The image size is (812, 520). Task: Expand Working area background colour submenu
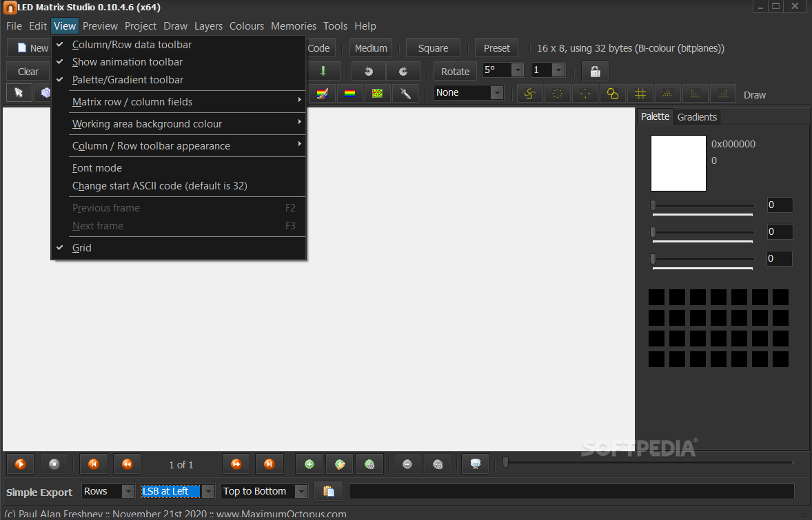point(178,124)
